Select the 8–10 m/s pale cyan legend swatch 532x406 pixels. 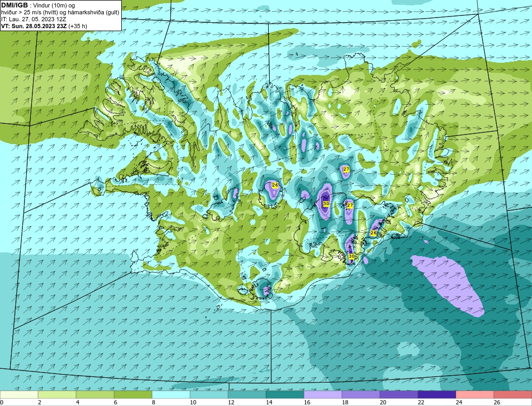(171, 394)
